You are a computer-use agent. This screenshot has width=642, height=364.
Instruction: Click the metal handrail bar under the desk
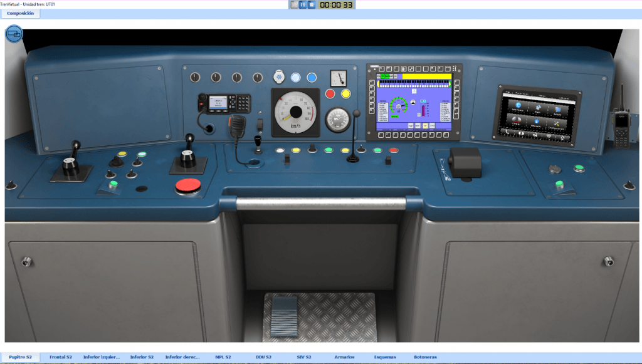click(321, 203)
